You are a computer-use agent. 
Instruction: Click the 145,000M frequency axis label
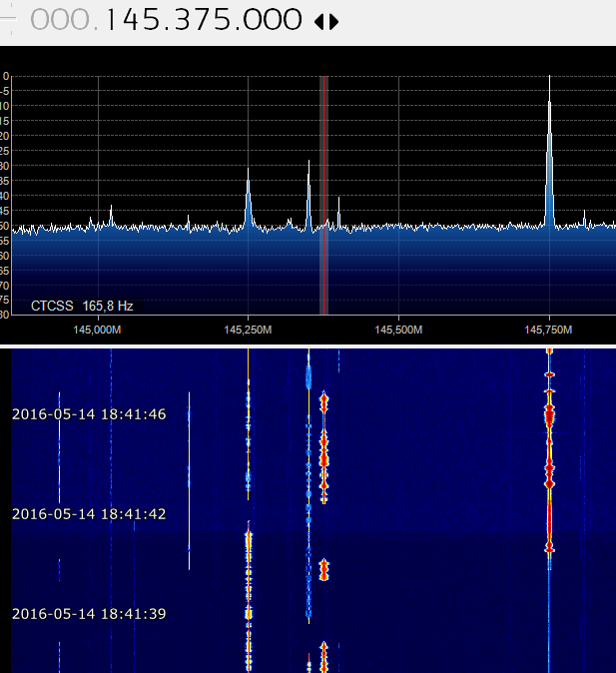pos(97,330)
